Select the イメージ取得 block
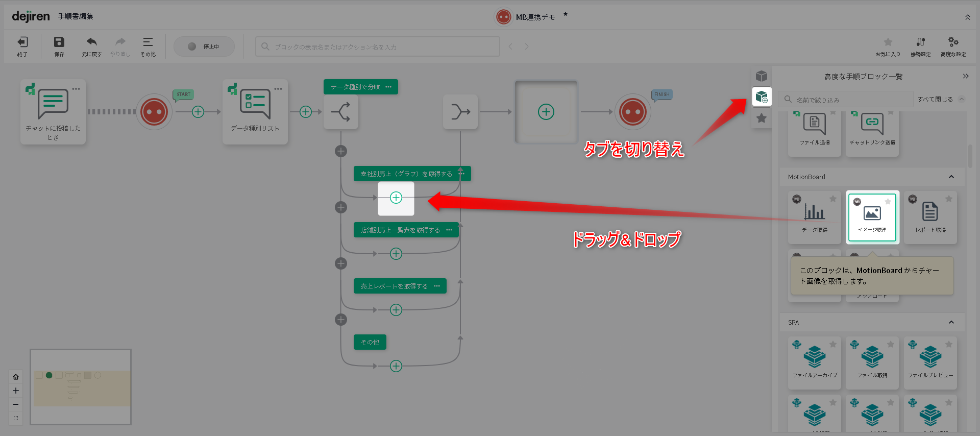This screenshot has width=980, height=436. (872, 217)
